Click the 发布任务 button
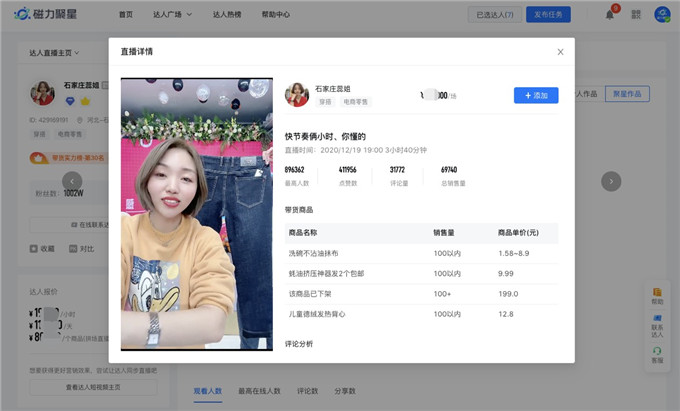This screenshot has height=411, width=680. tap(551, 15)
